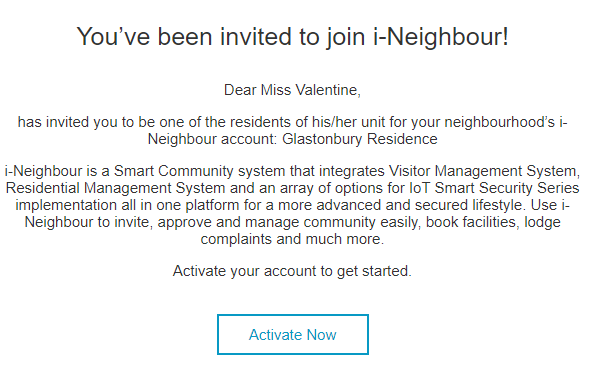Viewport: 599px width, 370px height.
Task: Click the "You've been invited" heading
Action: point(293,37)
